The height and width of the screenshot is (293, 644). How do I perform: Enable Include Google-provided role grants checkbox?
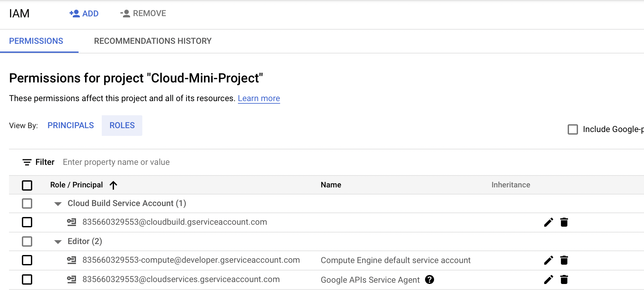pos(573,129)
